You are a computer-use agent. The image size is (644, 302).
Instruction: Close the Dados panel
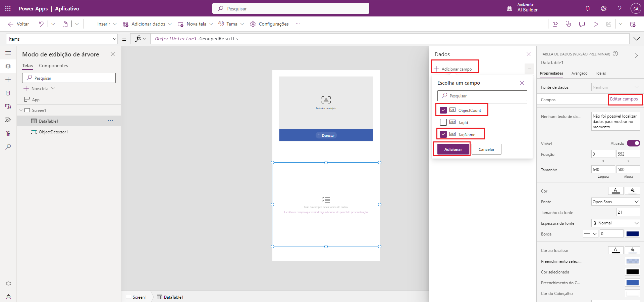point(529,54)
